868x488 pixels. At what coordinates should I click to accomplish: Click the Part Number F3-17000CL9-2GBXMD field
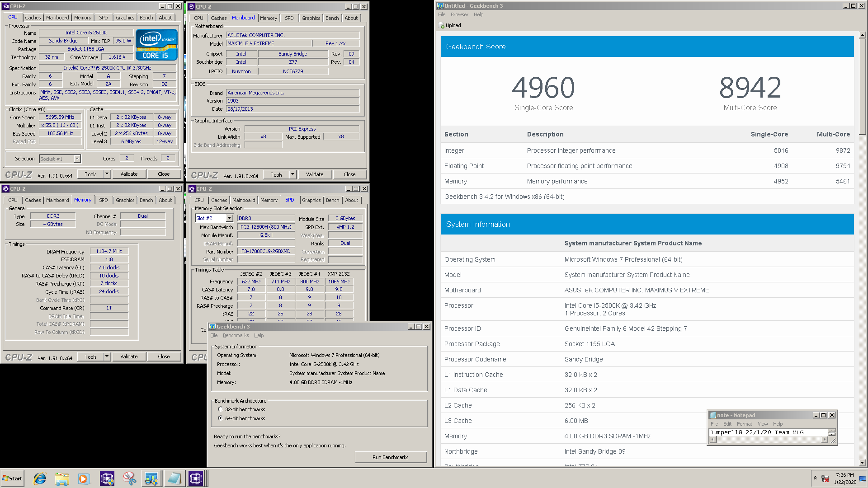tap(266, 252)
